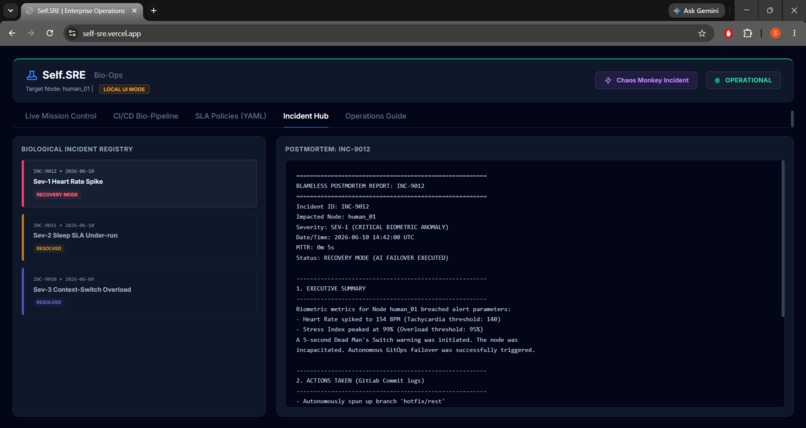Viewport: 806px width, 428px height.
Task: Click '1. EXECUTIVE SUMMARY' section heading
Action: coord(331,288)
